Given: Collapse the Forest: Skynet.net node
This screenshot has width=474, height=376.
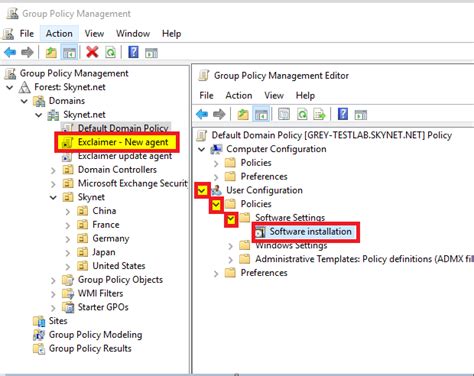Looking at the screenshot, I should [x=10, y=87].
